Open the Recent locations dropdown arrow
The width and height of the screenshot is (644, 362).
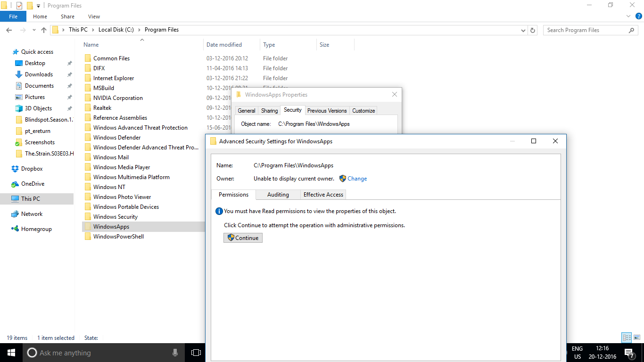point(34,30)
